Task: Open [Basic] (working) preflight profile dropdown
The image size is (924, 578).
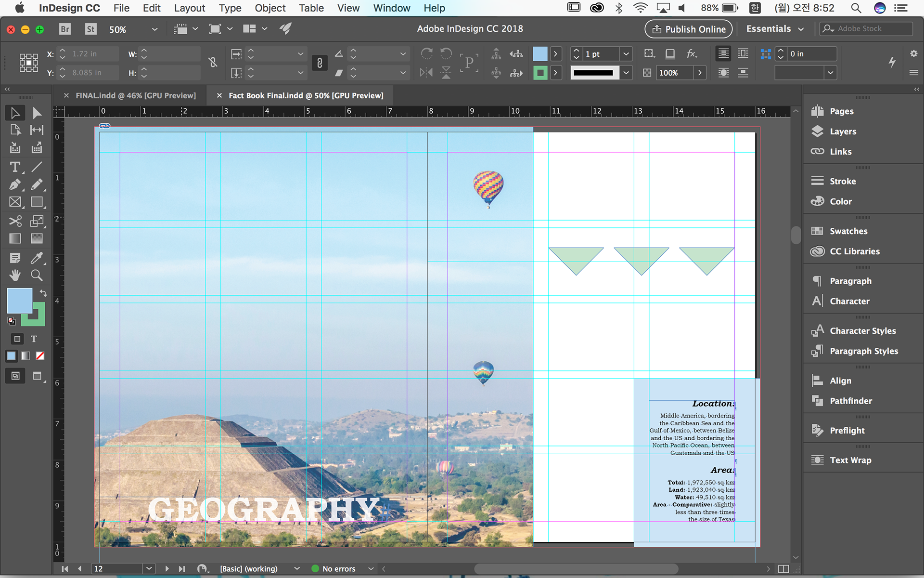Action: 297,569
